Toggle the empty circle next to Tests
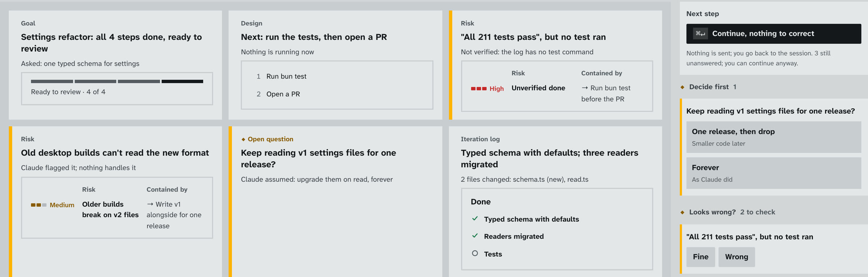This screenshot has width=868, height=277. (x=475, y=253)
